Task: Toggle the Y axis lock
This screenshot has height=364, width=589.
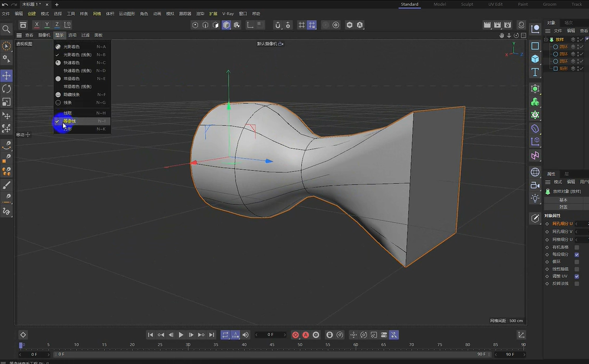Action: coord(47,25)
